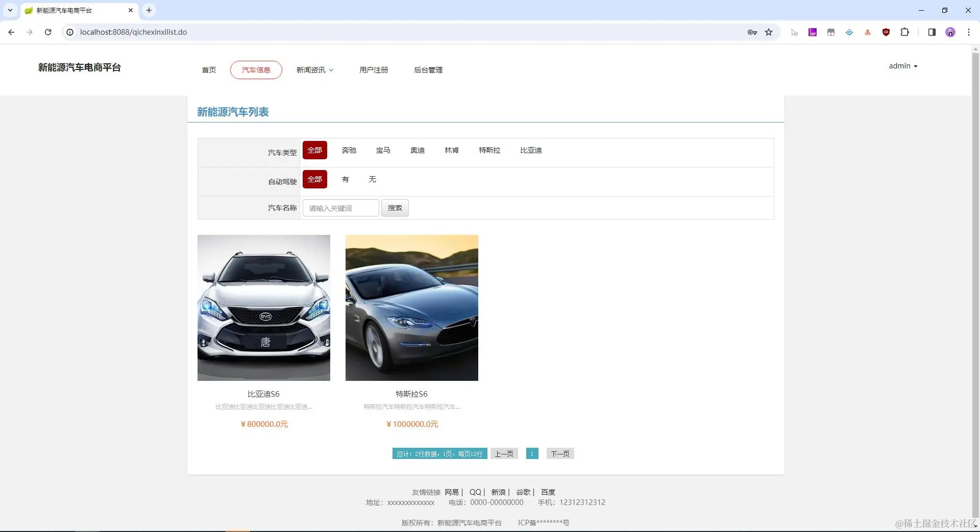This screenshot has height=532, width=980.
Task: Expand the 新闻资讯 dropdown menu
Action: tap(315, 70)
